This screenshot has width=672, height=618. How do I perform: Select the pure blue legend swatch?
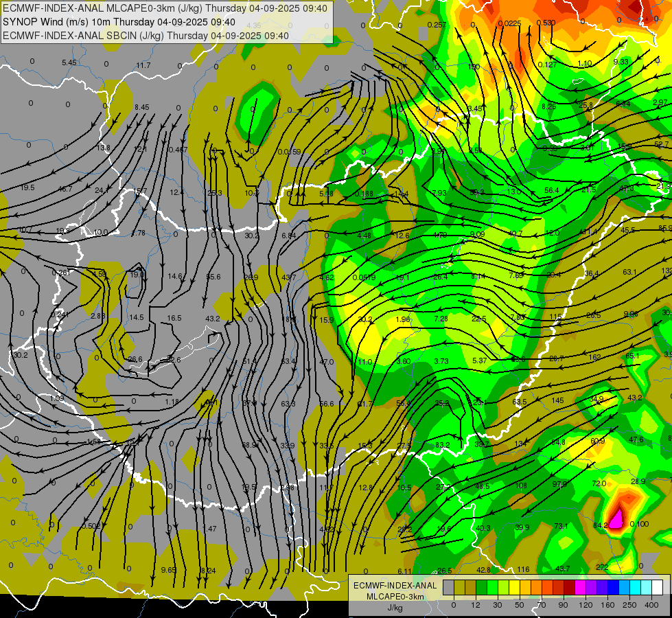click(613, 588)
